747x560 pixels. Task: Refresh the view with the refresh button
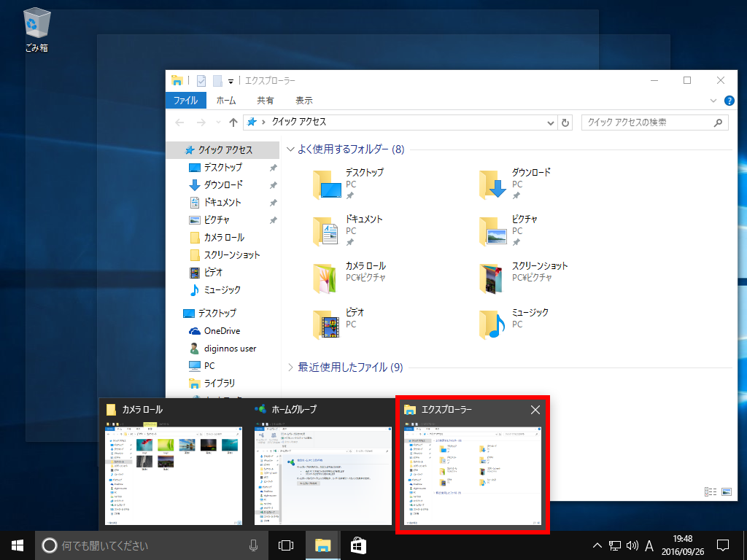coord(565,122)
